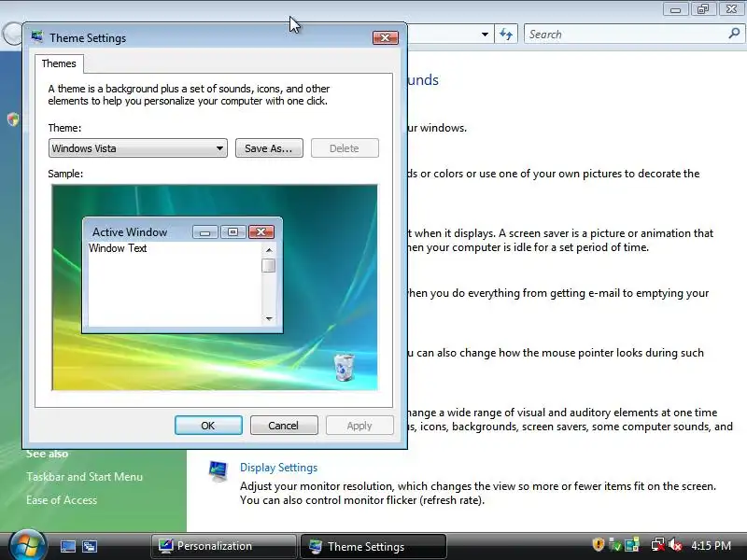This screenshot has height=560, width=747.
Task: Click Switch between windows quick launch icon
Action: tap(90, 546)
